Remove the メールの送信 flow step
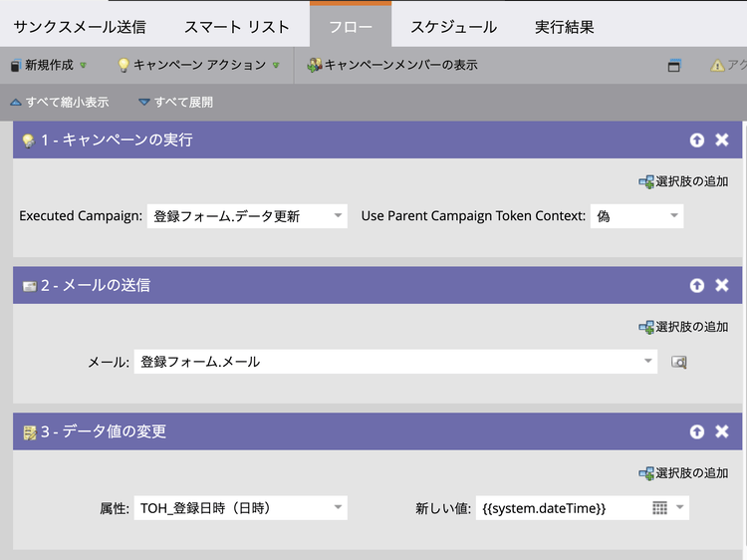This screenshot has width=747, height=560. (722, 285)
